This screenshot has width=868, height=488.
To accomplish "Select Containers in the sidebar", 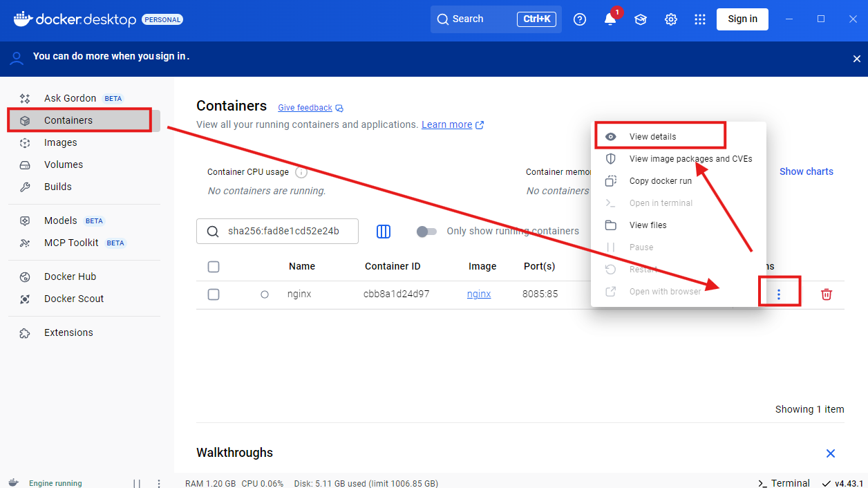I will pyautogui.click(x=84, y=120).
